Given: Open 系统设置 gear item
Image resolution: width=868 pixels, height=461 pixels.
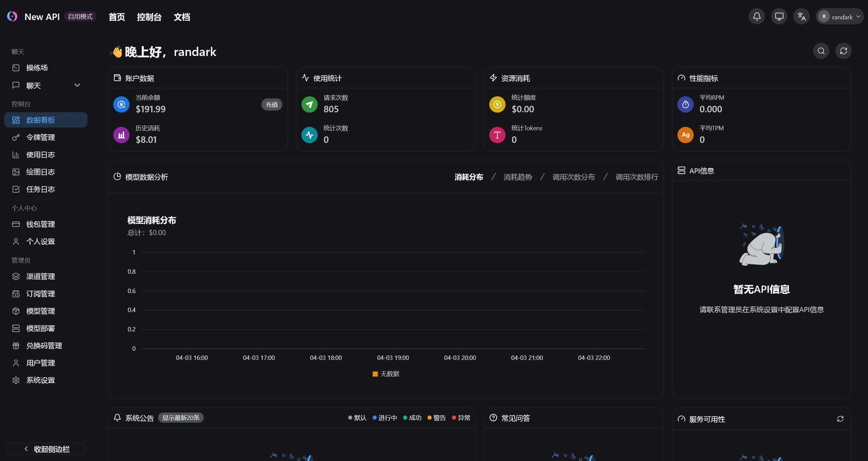Looking at the screenshot, I should (41, 380).
